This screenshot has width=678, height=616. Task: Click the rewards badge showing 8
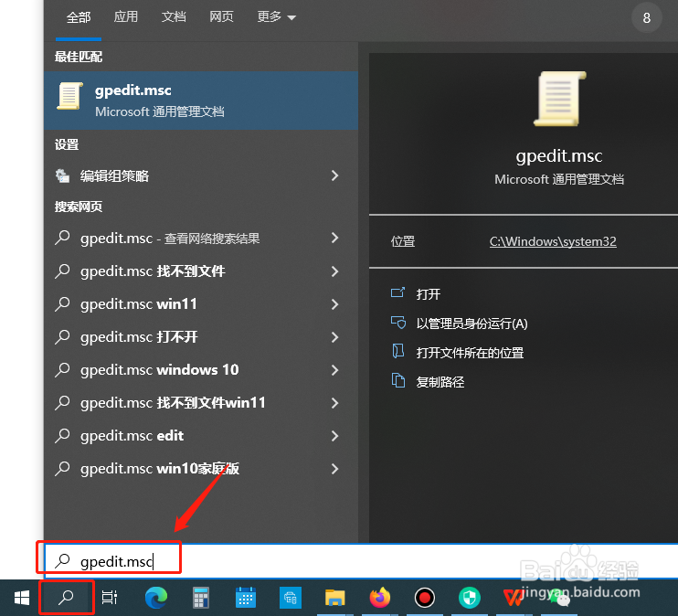pyautogui.click(x=646, y=17)
